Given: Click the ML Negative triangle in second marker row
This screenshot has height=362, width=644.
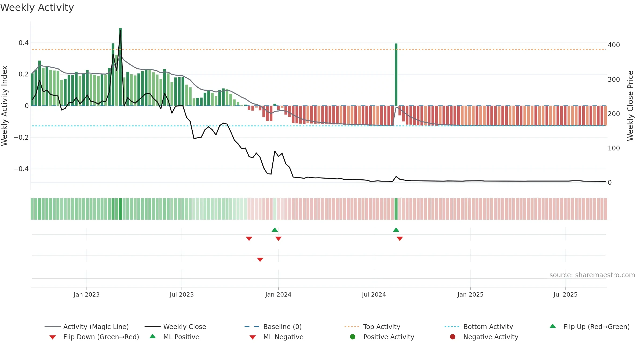Looking at the screenshot, I should pos(260,260).
